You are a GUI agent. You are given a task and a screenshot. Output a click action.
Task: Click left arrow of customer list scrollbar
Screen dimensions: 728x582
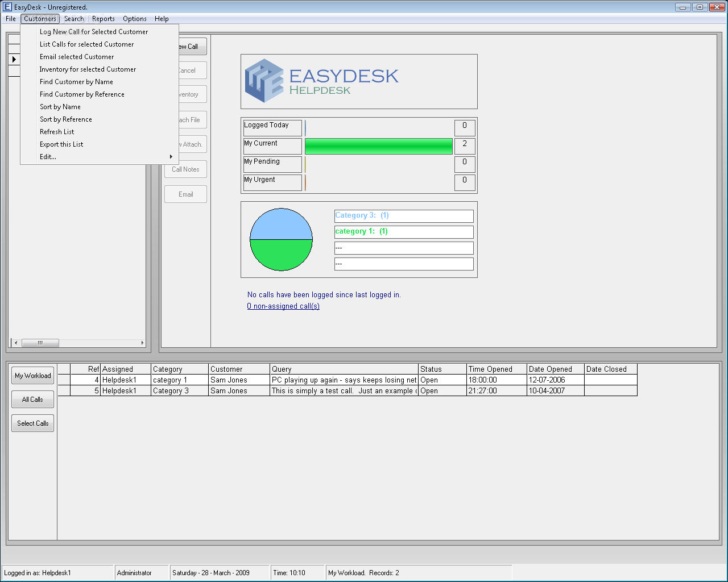(x=16, y=343)
